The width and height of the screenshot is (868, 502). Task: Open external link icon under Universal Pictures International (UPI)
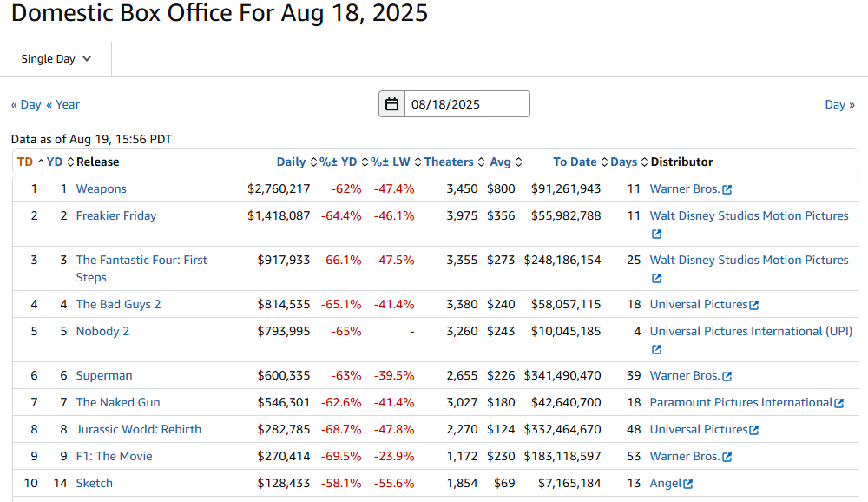[656, 349]
